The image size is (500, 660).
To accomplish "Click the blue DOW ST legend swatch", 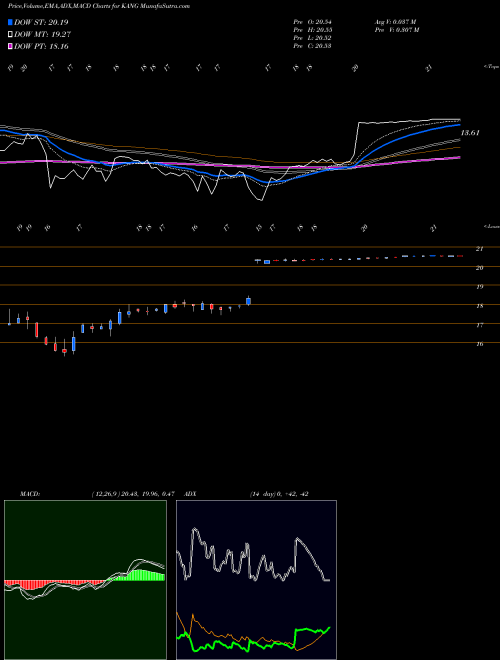I will click(x=10, y=22).
